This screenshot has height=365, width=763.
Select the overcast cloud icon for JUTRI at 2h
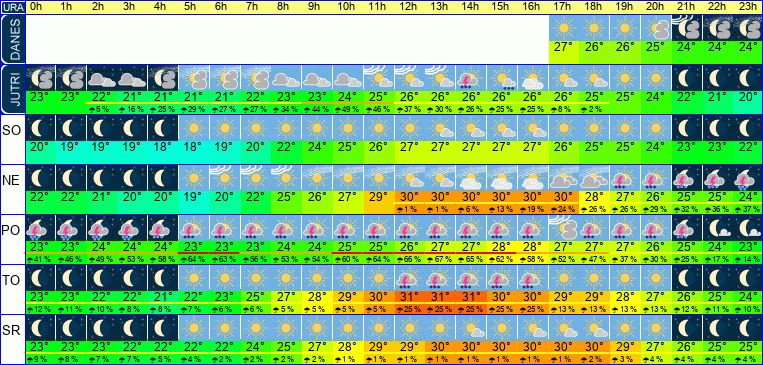[x=102, y=78]
